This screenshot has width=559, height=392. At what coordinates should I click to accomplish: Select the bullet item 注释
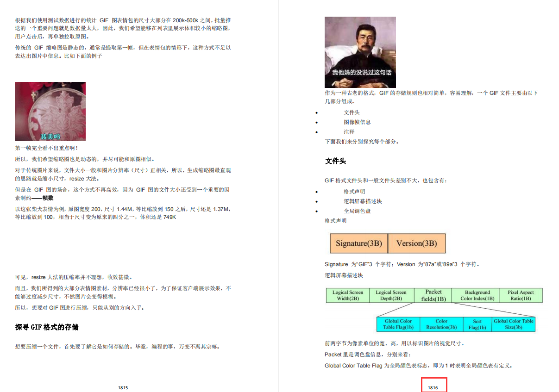[349, 132]
